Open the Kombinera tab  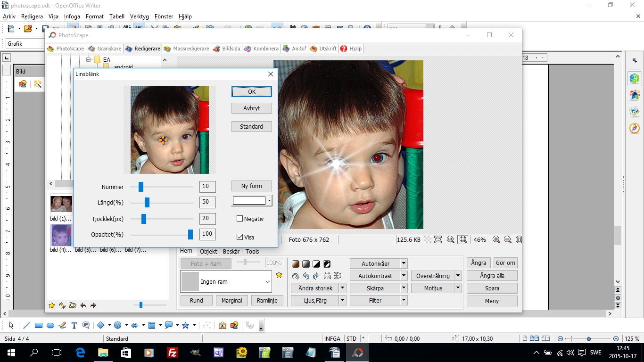(x=261, y=49)
